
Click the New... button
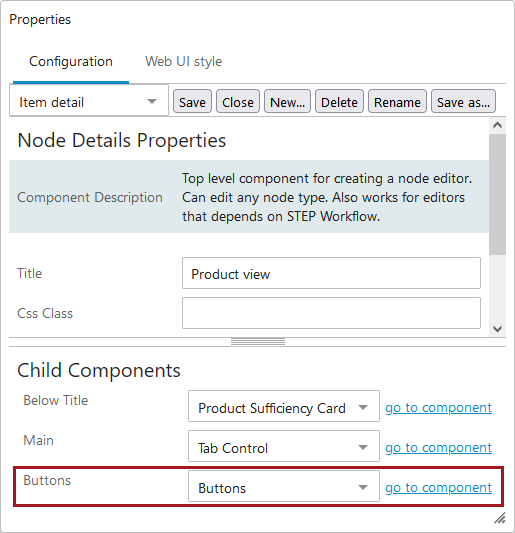click(287, 101)
